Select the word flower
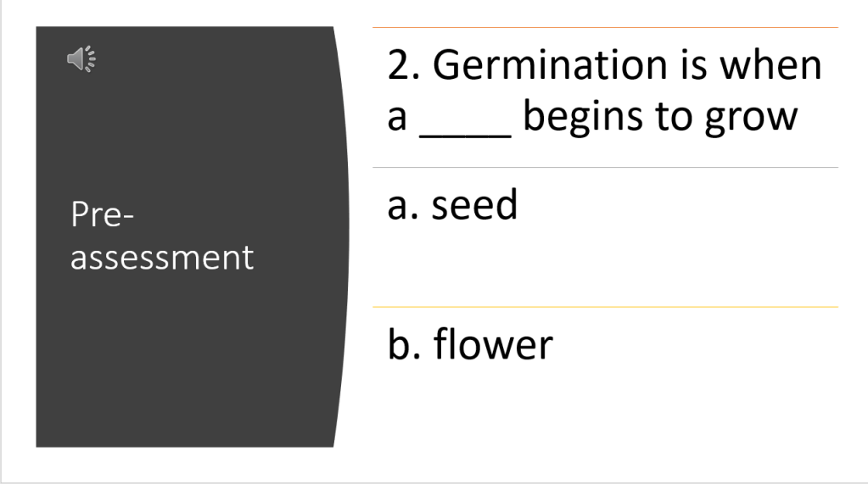Screen dimensions: 868x484 [493, 344]
